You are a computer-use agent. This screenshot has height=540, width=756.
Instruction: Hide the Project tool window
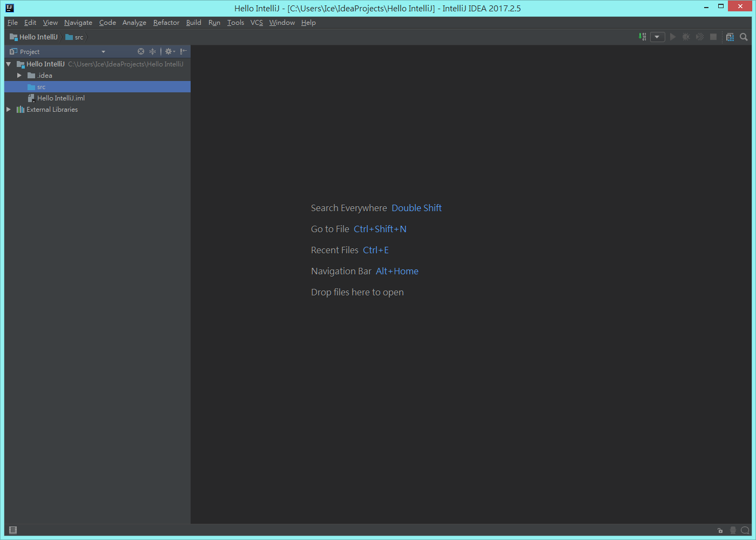(184, 51)
